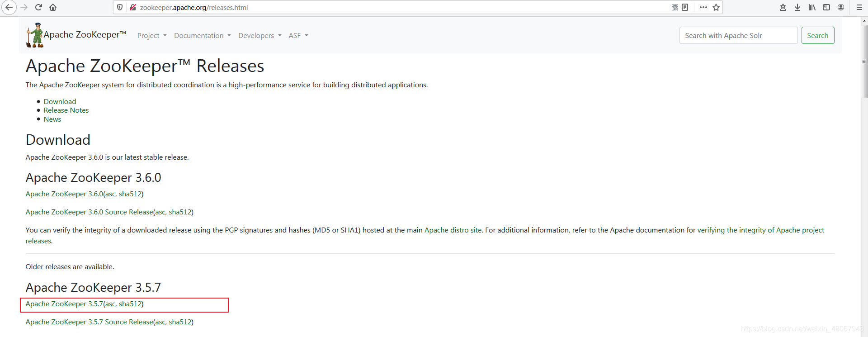868x337 pixels.
Task: Open the browser home page
Action: (53, 7)
